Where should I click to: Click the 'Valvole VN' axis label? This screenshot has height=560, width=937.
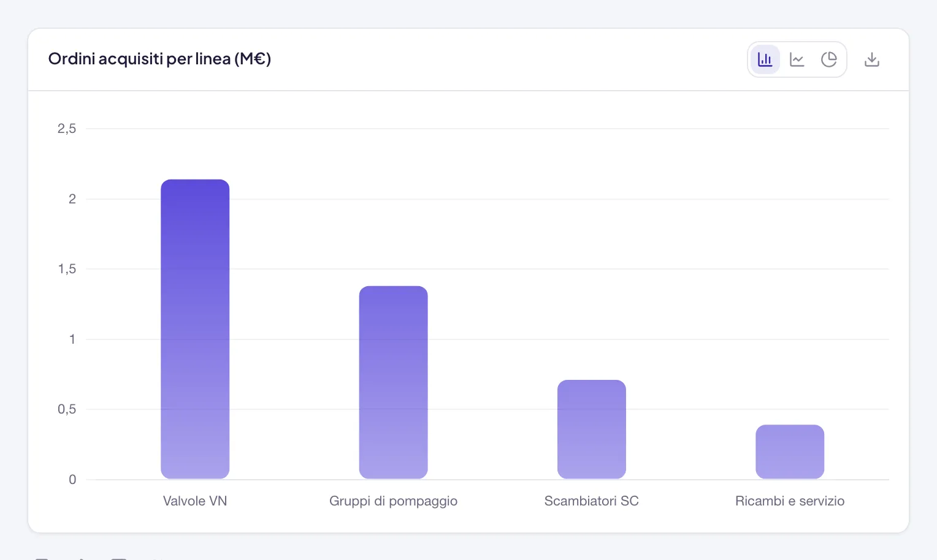(x=195, y=501)
